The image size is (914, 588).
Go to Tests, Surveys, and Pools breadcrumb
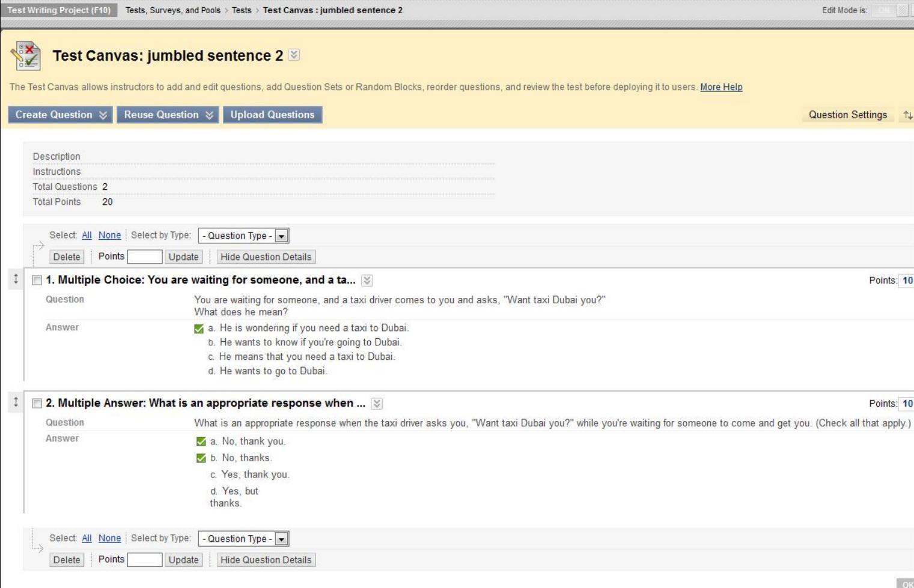point(173,10)
